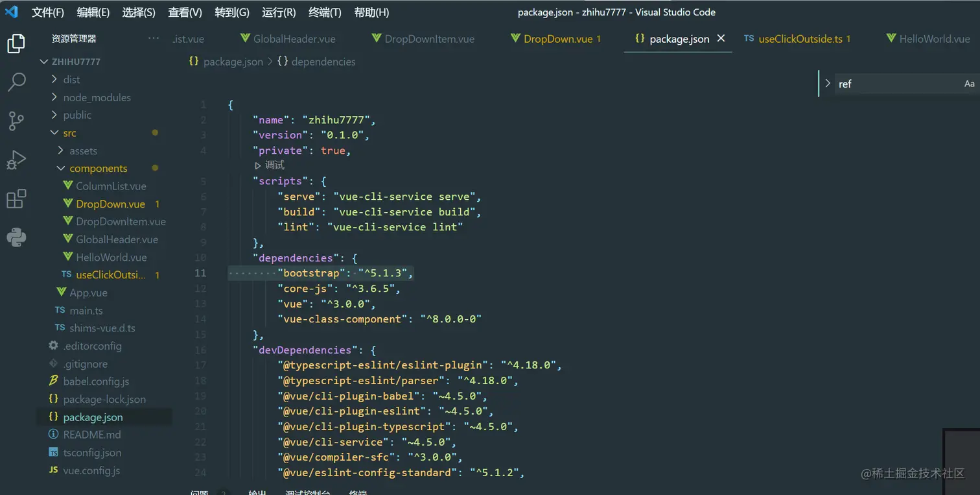Open the Search view in activity bar
The height and width of the screenshot is (495, 980).
tap(16, 82)
